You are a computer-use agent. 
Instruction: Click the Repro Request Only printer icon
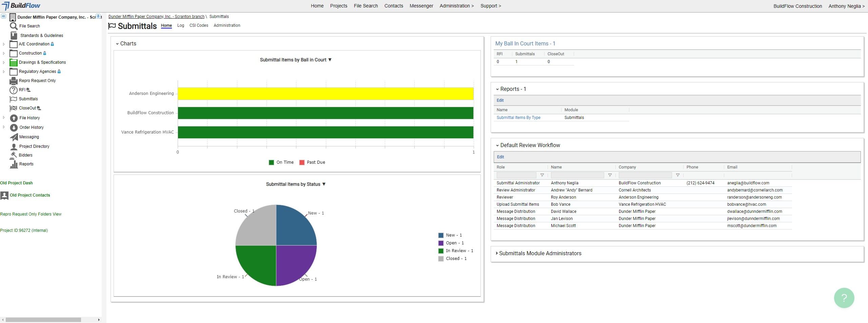coord(13,81)
